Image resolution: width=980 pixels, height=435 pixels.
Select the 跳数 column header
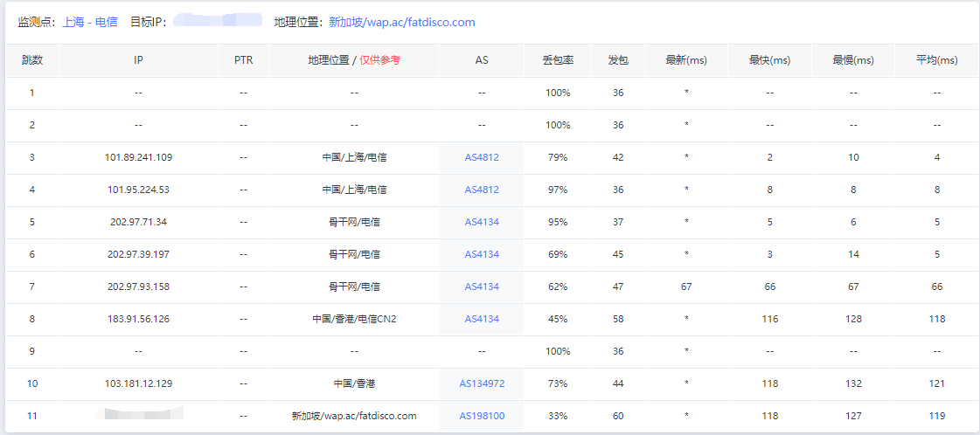click(x=31, y=60)
